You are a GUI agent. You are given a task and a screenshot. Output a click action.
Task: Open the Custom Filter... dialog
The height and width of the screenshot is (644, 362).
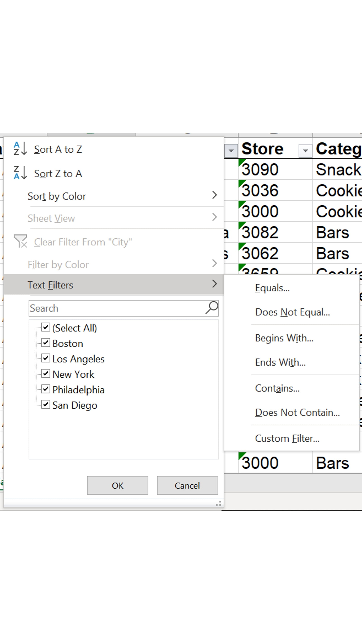[287, 438]
